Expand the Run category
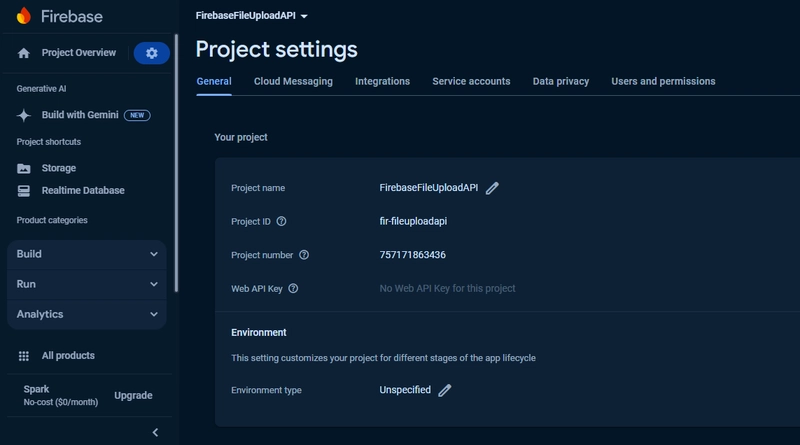800x445 pixels. [x=87, y=284]
